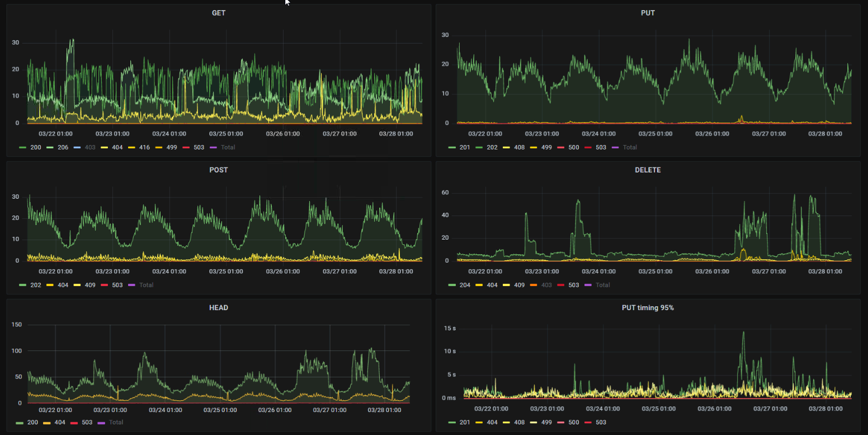The height and width of the screenshot is (435, 868).
Task: Toggle the 500 series in PUT timing 95% legend
Action: click(573, 422)
